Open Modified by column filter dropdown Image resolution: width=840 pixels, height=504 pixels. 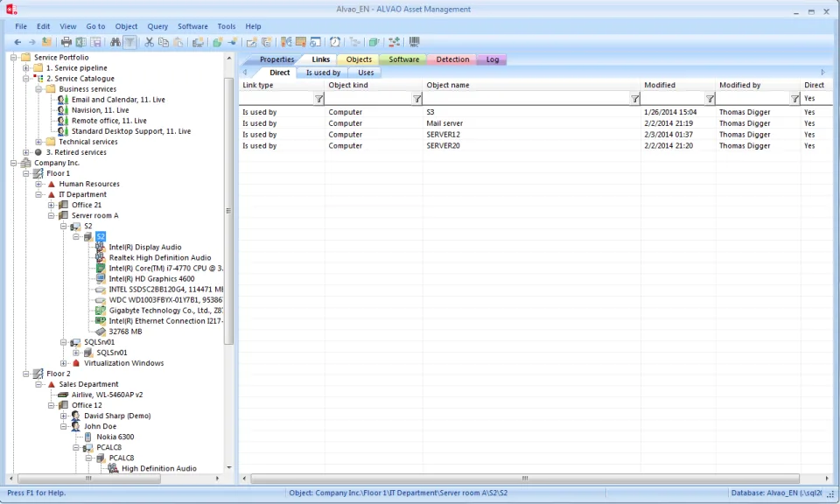pos(795,99)
